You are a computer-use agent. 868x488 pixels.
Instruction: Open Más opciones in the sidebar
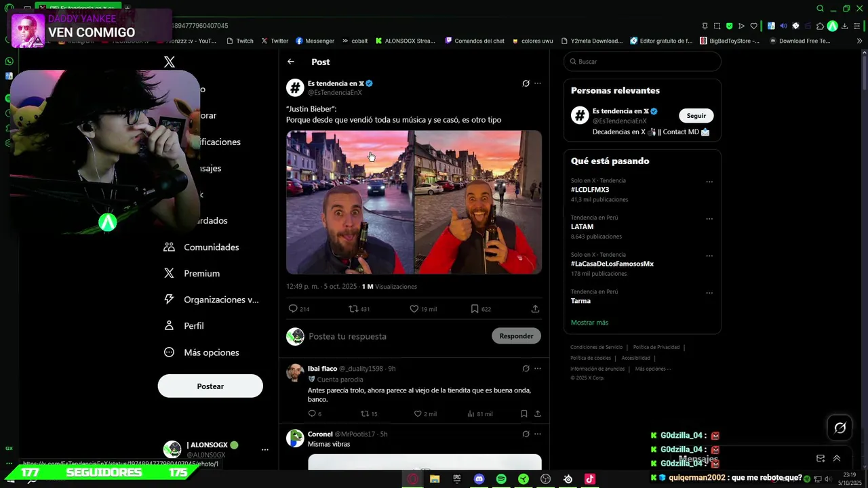[x=201, y=352]
